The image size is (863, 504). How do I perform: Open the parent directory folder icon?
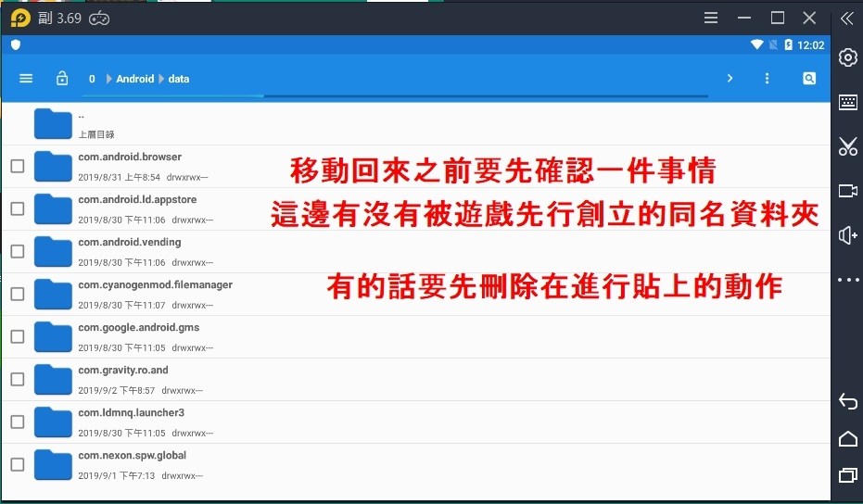point(53,124)
